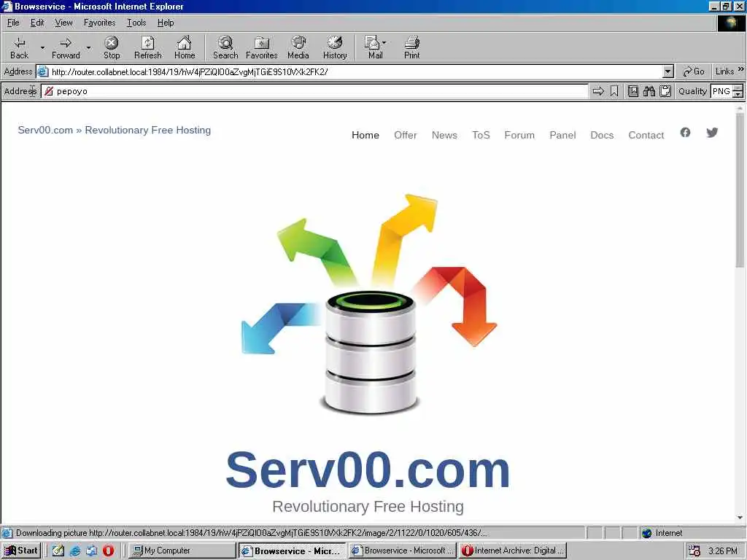Screen dimensions: 747x560
Task: Open the Favorites menu
Action: click(99, 23)
